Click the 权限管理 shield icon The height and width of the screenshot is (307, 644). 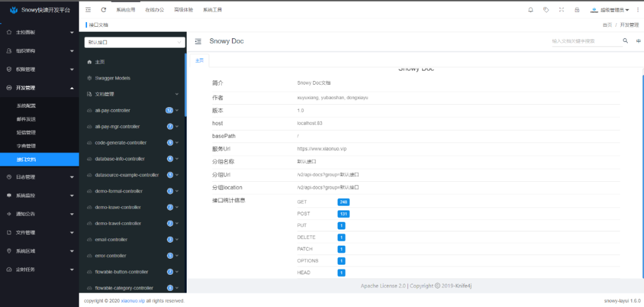click(9, 69)
